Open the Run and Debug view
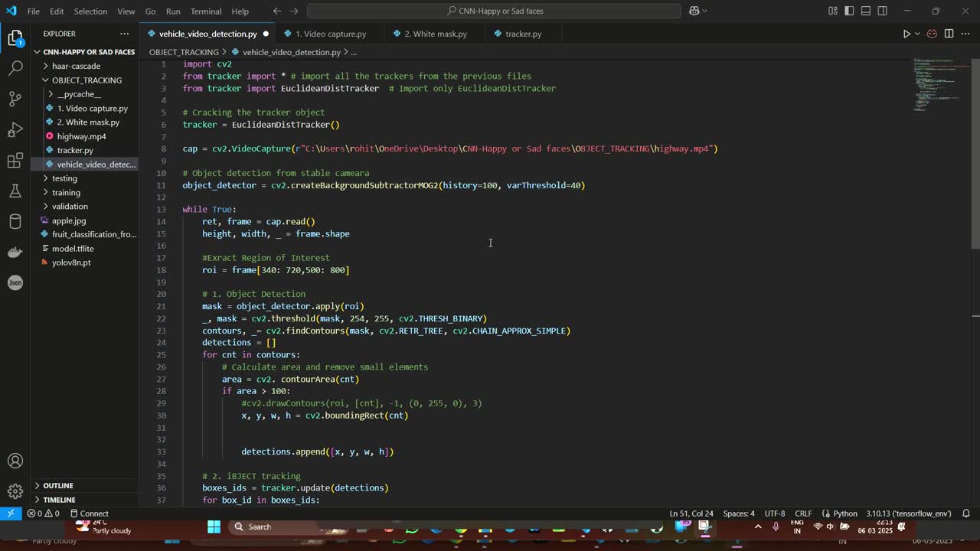Viewport: 980px width, 551px height. pos(15,129)
